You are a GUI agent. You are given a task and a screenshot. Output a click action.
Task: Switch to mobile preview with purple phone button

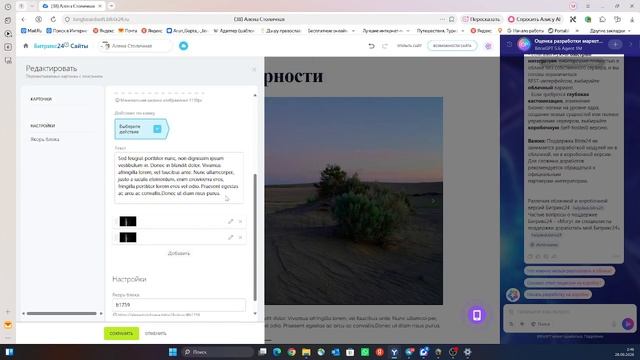(x=477, y=315)
